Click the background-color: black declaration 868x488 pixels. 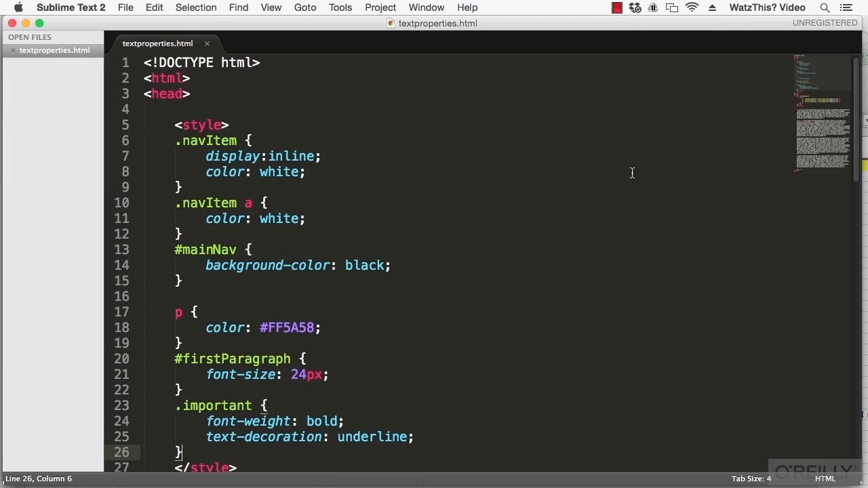[298, 265]
